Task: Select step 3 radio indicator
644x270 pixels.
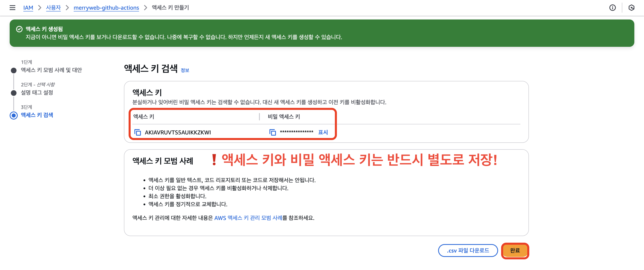Action: click(x=14, y=116)
